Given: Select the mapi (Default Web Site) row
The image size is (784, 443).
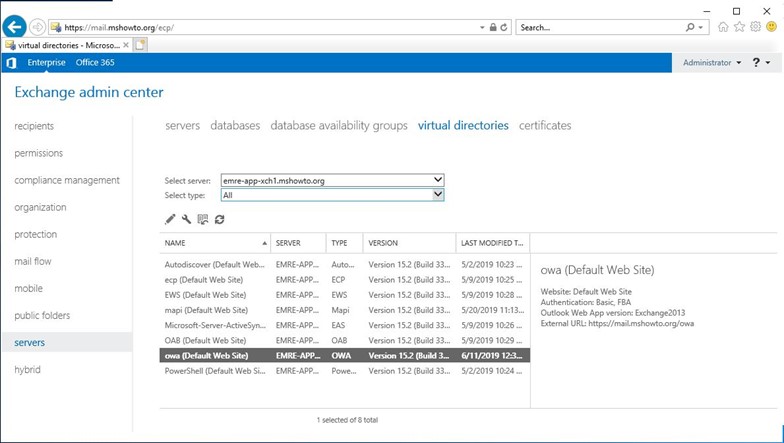Looking at the screenshot, I should (x=344, y=310).
